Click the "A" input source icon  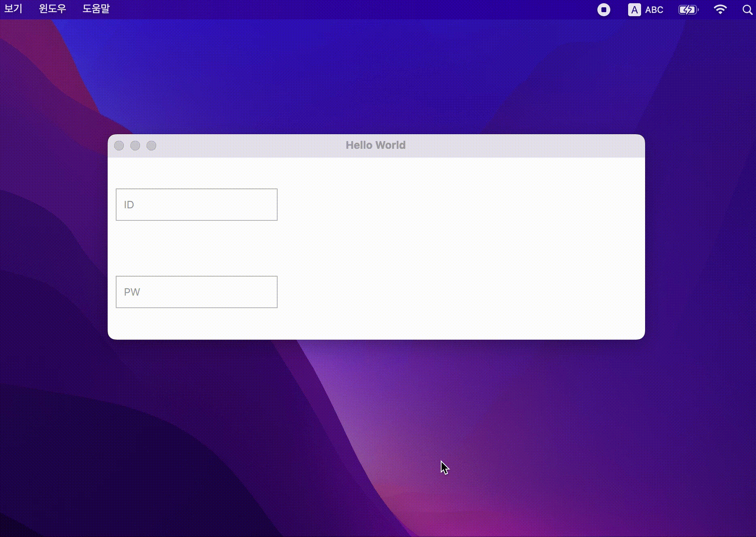[635, 9]
